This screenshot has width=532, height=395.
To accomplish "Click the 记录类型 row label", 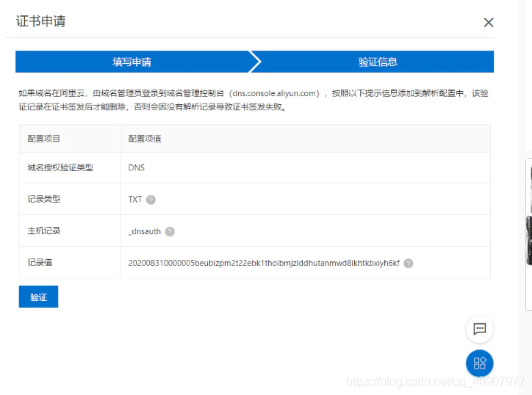I will [x=44, y=200].
